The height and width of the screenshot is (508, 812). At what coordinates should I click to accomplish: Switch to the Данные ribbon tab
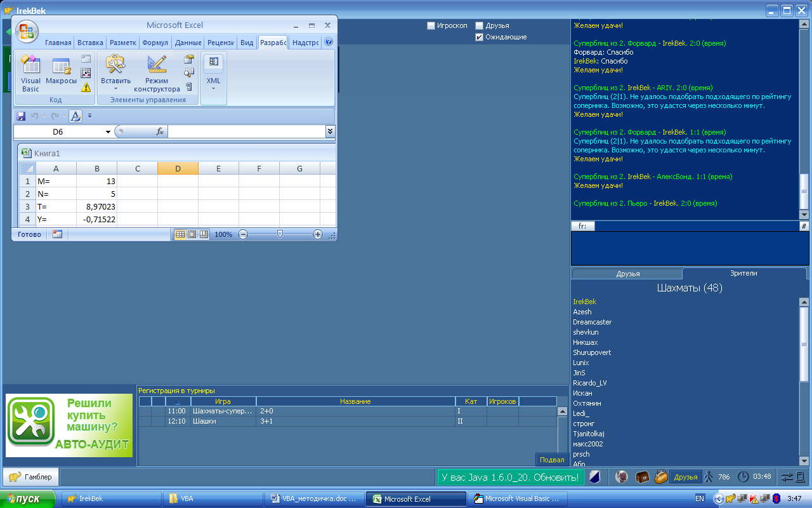[188, 43]
